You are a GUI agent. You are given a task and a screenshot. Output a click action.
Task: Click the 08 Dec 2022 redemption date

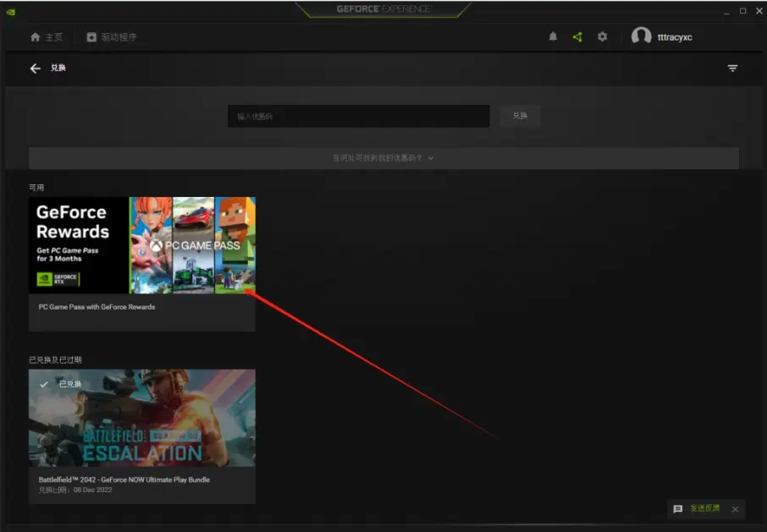coord(92,490)
